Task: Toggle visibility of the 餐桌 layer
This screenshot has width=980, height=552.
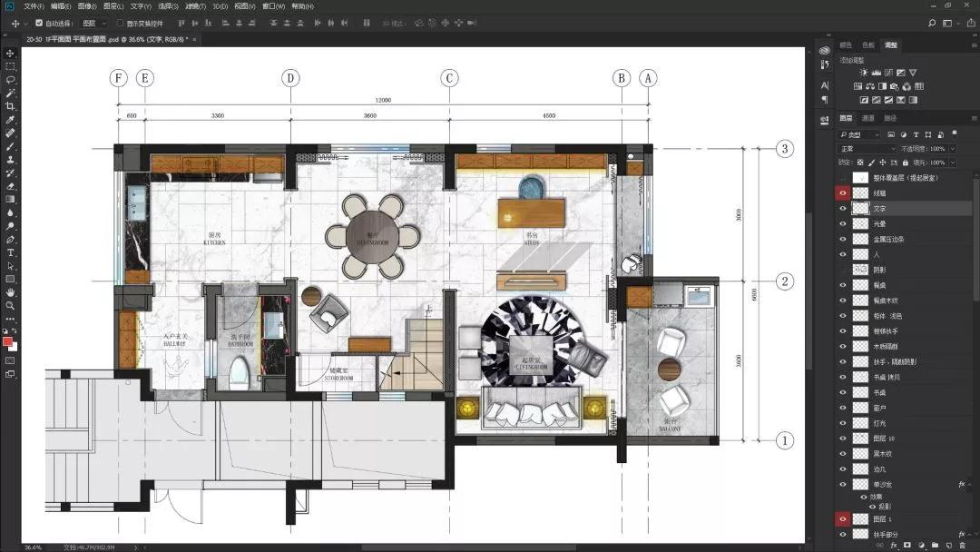Action: [x=842, y=285]
